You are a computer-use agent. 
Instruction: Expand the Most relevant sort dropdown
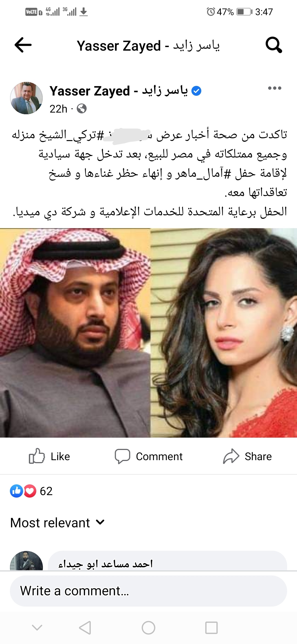(57, 523)
